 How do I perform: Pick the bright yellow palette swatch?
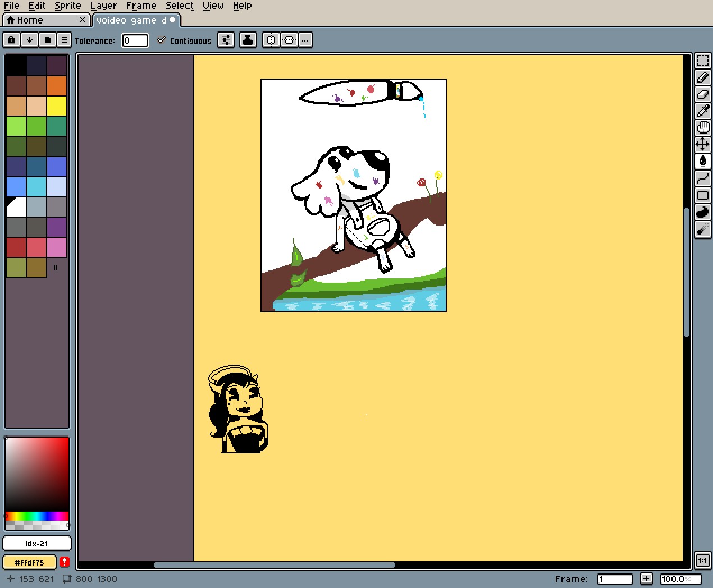tap(57, 106)
